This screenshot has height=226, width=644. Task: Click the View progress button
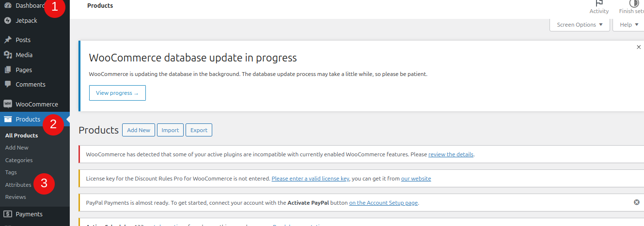(117, 93)
